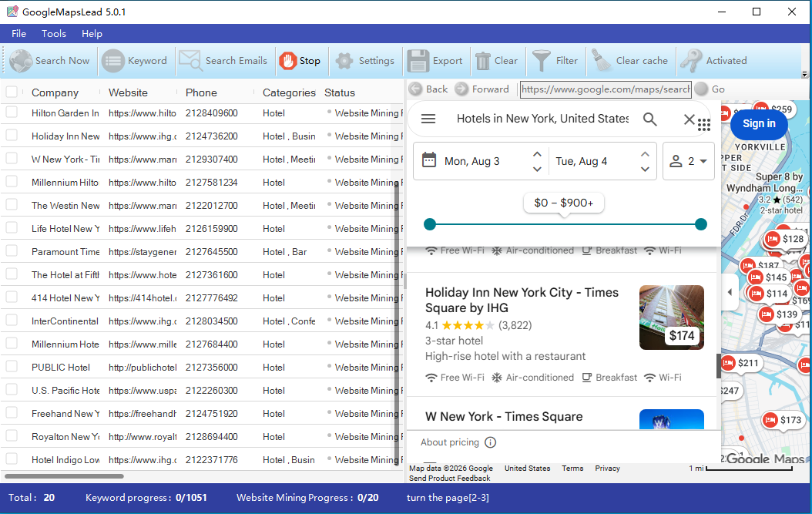
Task: Check the W New York row checkbox
Action: pyautogui.click(x=12, y=159)
